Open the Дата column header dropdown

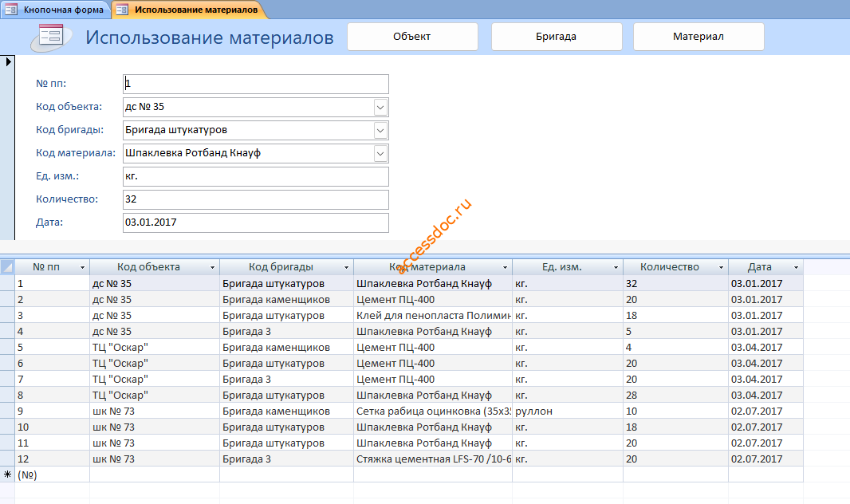point(797,267)
